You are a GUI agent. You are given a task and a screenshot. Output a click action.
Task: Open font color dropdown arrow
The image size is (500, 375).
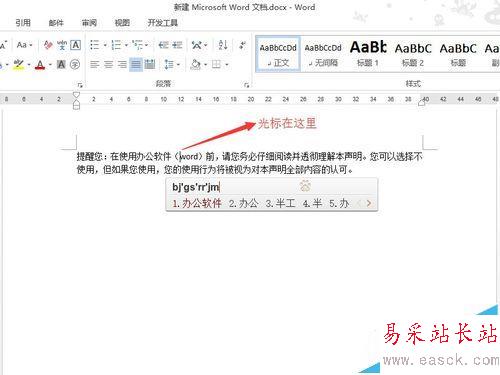pos(50,64)
